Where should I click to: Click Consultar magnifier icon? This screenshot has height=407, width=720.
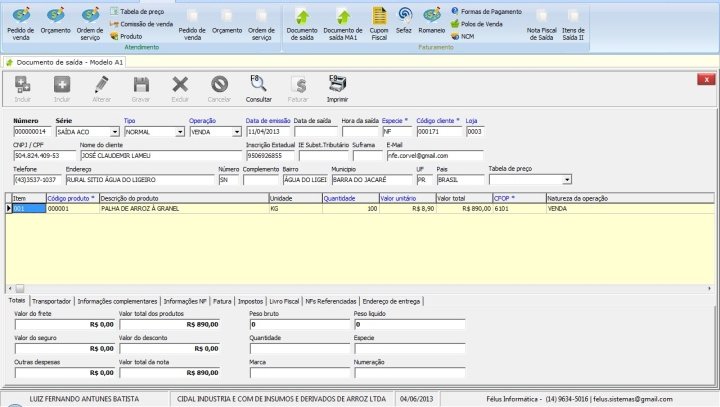(259, 89)
